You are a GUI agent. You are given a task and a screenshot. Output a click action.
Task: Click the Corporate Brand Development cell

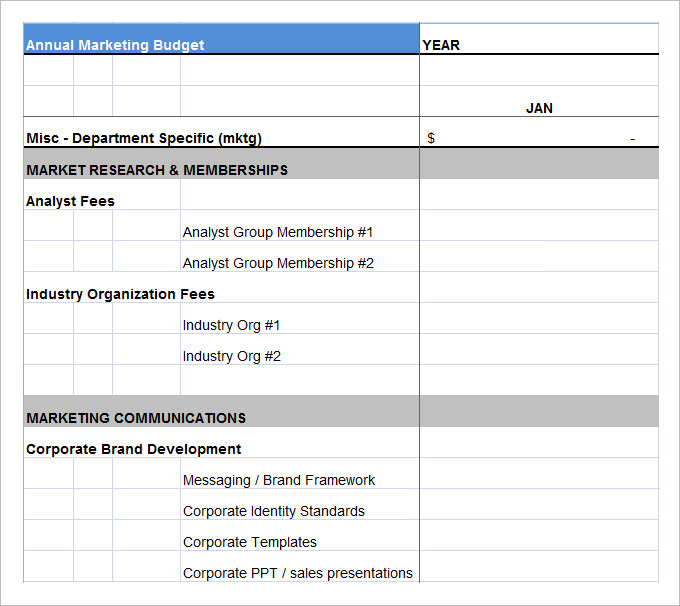tap(133, 449)
